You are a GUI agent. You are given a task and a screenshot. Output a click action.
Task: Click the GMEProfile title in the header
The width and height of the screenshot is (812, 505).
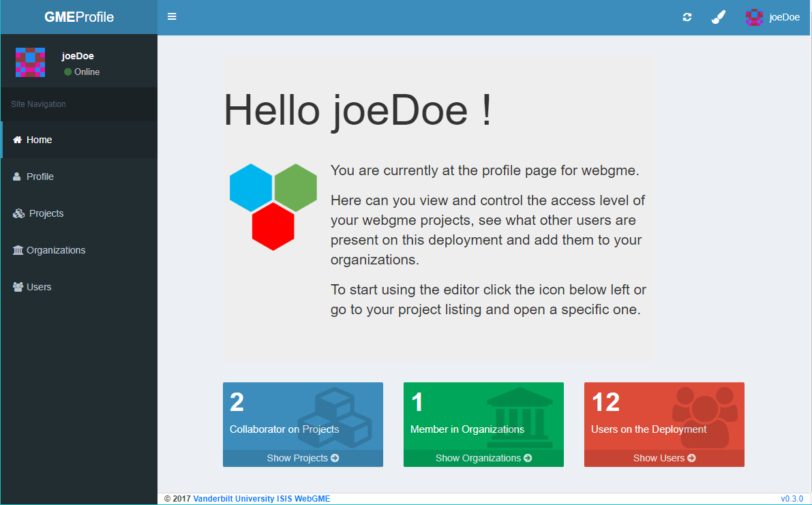pos(78,16)
